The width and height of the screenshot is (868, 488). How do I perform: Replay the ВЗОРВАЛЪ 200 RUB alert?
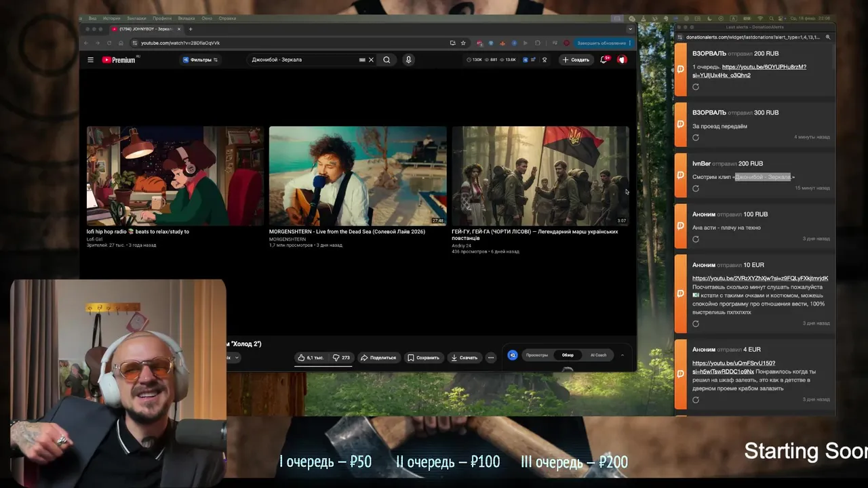(696, 87)
